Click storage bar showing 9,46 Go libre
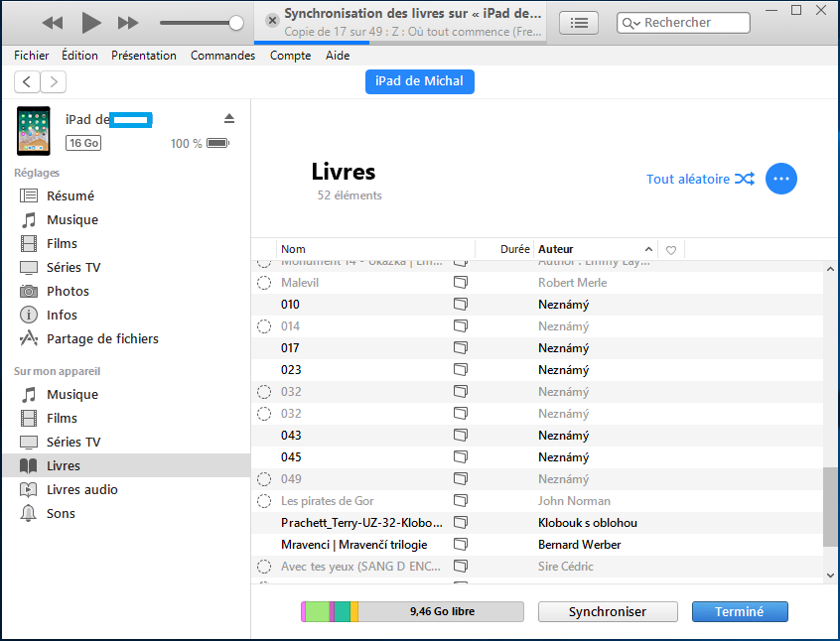 point(412,611)
